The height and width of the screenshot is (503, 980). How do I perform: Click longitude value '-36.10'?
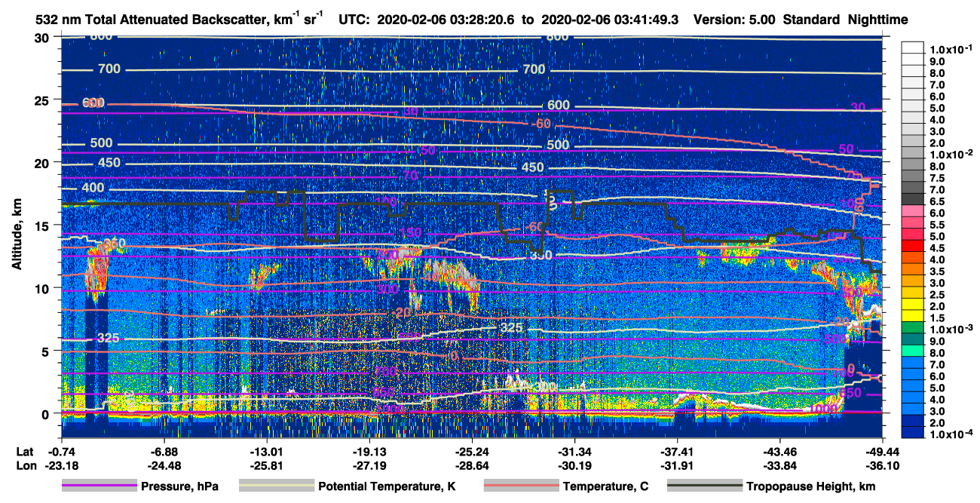click(882, 465)
